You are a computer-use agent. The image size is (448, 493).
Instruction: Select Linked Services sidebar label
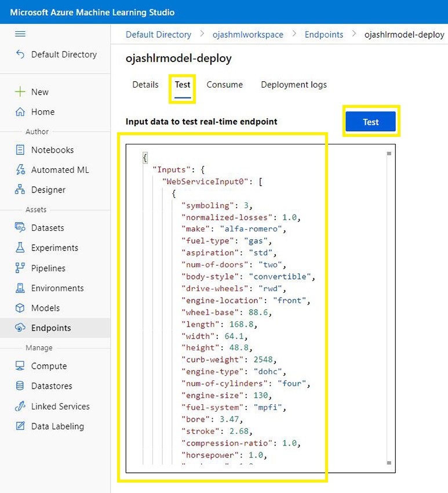point(60,406)
